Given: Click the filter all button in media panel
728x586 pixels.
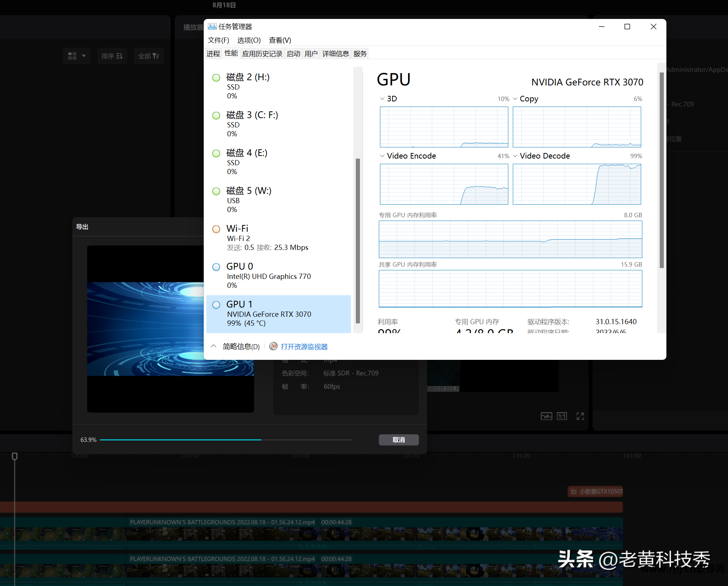Looking at the screenshot, I should pyautogui.click(x=149, y=56).
